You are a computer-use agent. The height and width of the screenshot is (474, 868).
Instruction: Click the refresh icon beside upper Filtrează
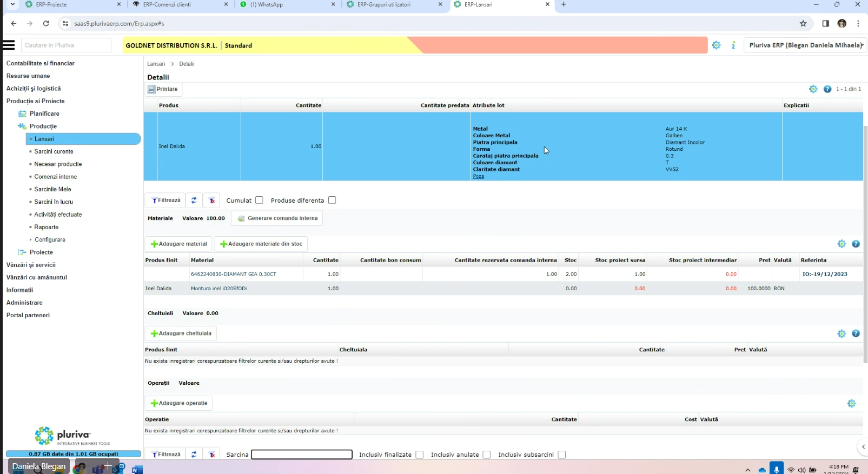tap(194, 201)
